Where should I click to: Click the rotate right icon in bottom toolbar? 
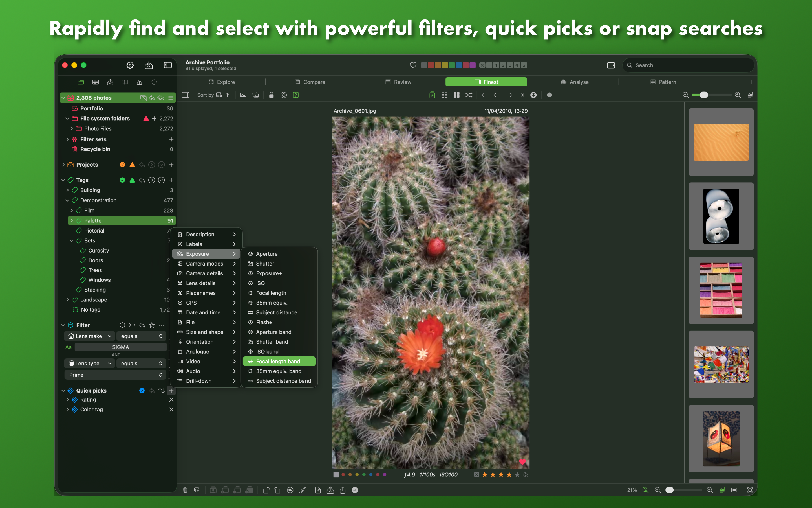(x=277, y=490)
